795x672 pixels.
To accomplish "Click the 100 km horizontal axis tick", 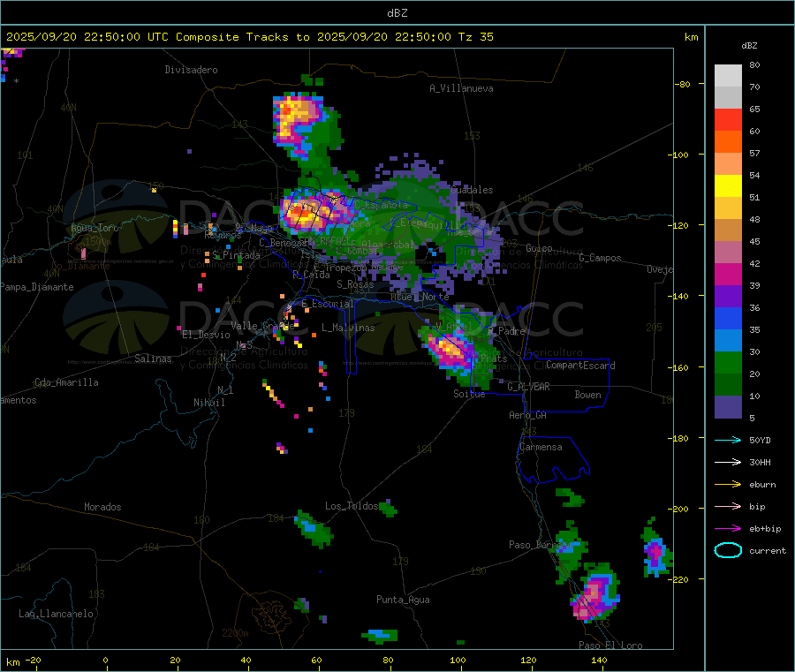I will [458, 661].
